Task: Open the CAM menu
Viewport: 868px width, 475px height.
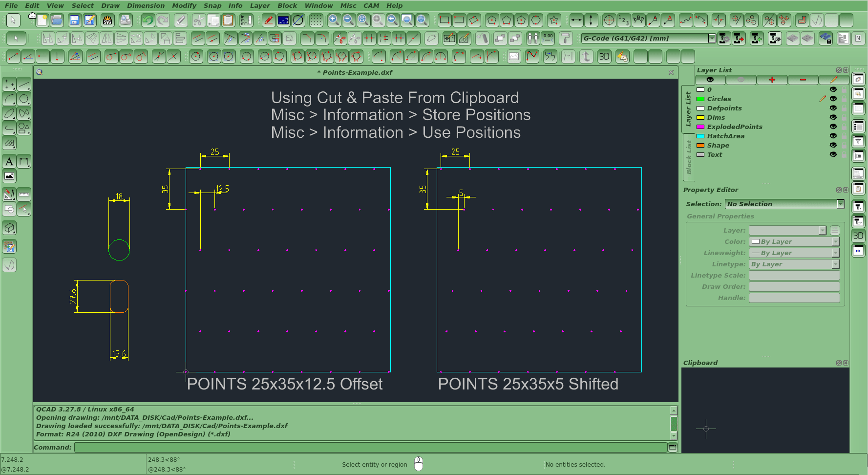Action: [x=371, y=5]
